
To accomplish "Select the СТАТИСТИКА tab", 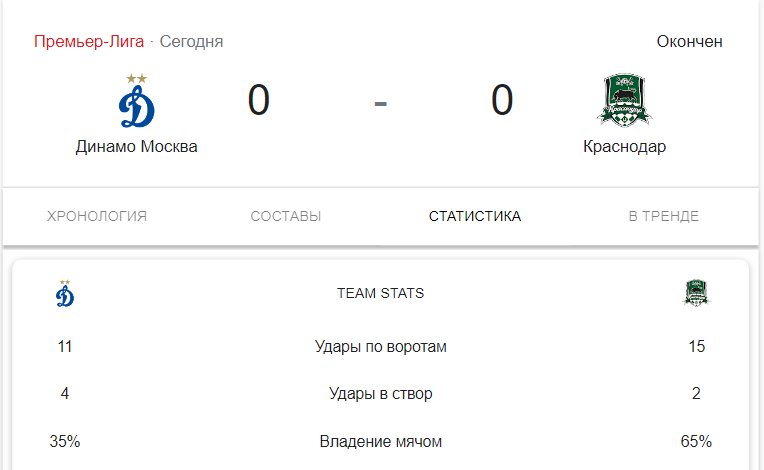I will (x=475, y=216).
